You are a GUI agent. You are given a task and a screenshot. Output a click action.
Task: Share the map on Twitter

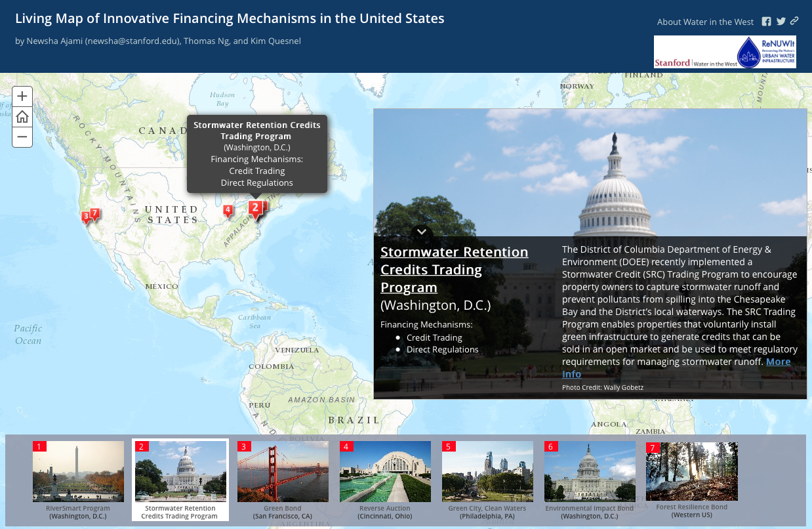pyautogui.click(x=781, y=22)
